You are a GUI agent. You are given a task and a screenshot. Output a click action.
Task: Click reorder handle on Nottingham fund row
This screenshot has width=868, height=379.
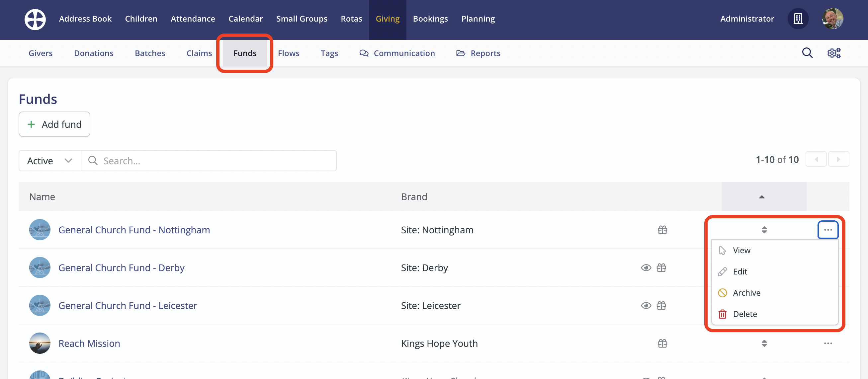(764, 230)
